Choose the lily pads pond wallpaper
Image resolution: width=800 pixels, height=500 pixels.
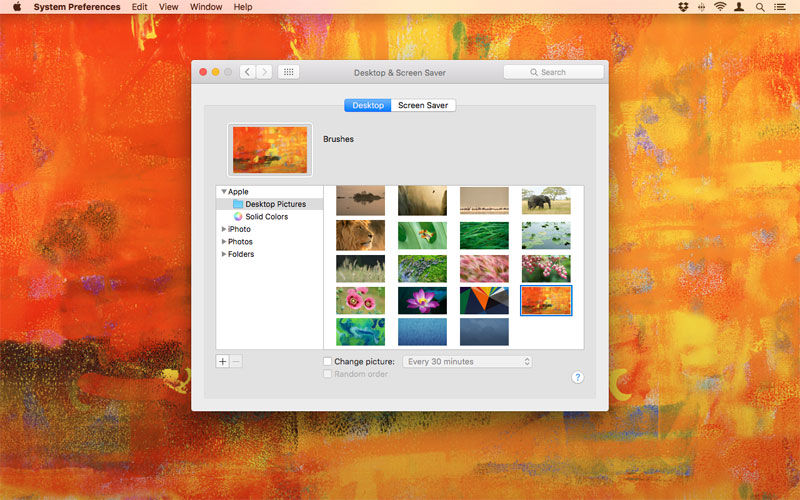[546, 235]
